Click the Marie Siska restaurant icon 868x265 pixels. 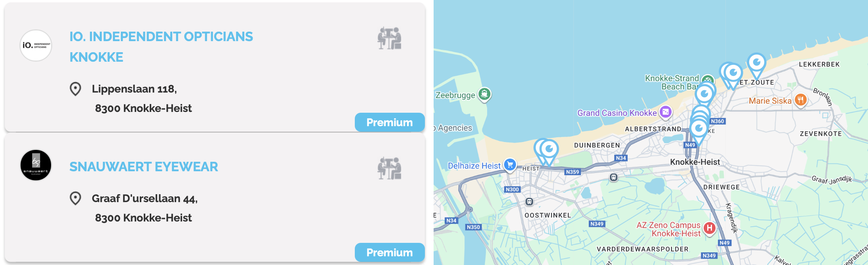tap(800, 100)
